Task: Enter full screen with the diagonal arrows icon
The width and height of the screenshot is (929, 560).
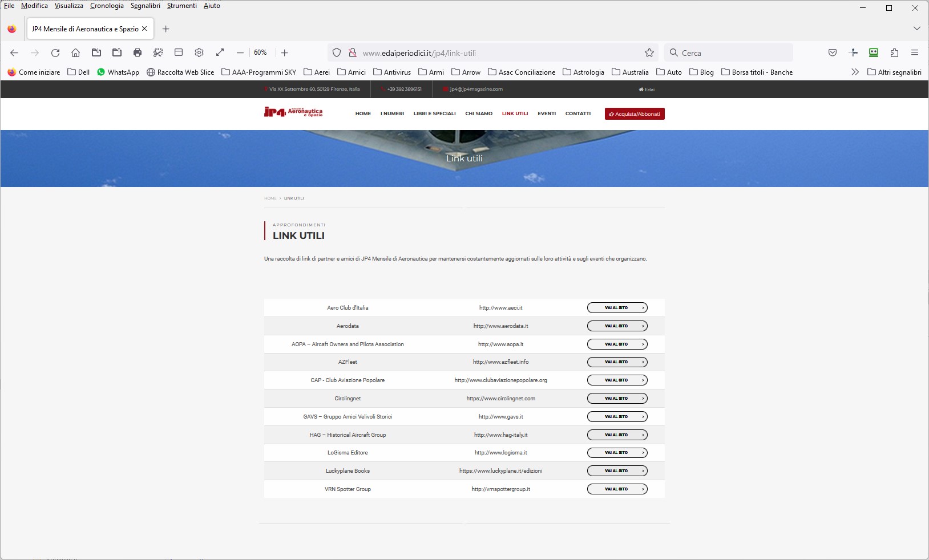Action: (x=220, y=52)
